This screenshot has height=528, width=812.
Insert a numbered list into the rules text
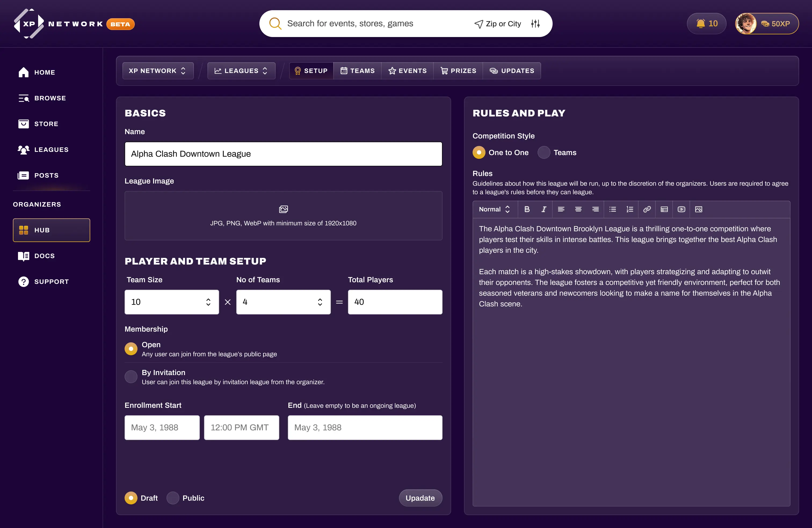[630, 209]
